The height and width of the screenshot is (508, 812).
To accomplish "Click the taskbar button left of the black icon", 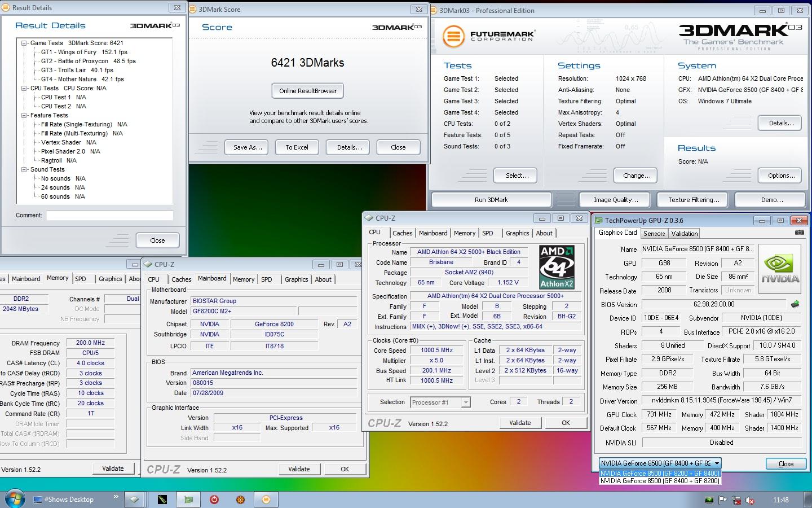I will 134,500.
